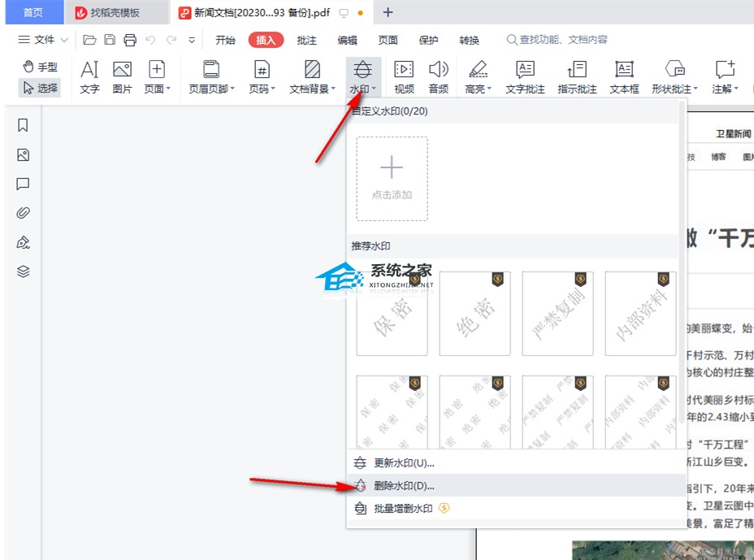Add a 指示批注 callout annotation

577,77
